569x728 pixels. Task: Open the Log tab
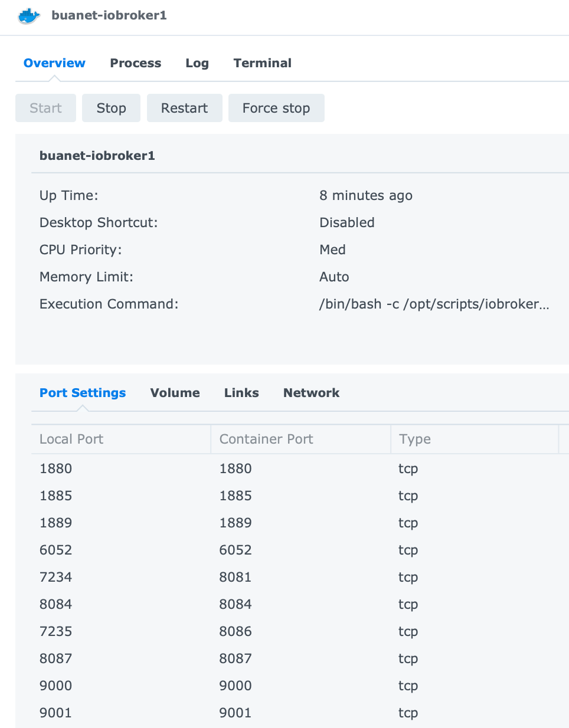click(x=197, y=63)
